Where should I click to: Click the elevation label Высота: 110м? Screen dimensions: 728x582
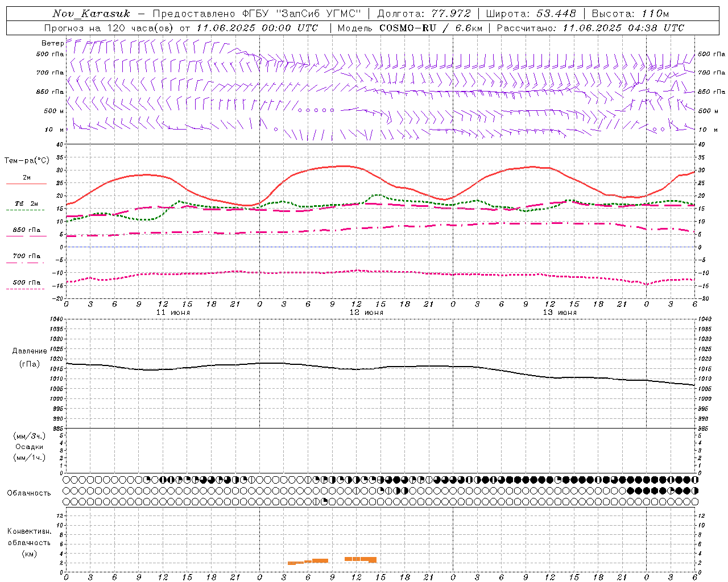point(630,14)
